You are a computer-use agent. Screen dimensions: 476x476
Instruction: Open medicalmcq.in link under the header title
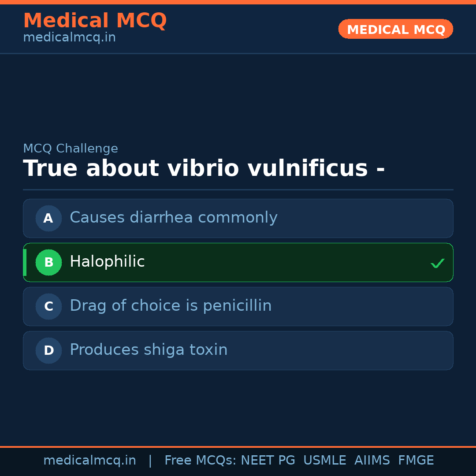pos(69,38)
